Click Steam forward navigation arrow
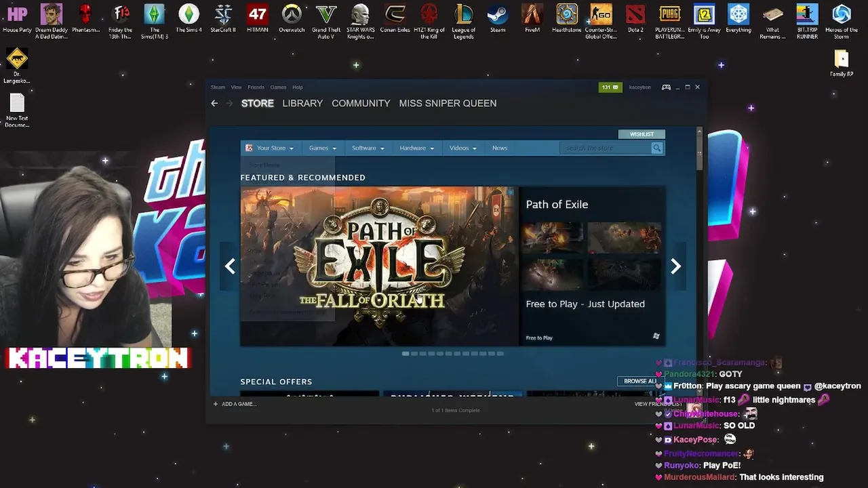 (229, 103)
